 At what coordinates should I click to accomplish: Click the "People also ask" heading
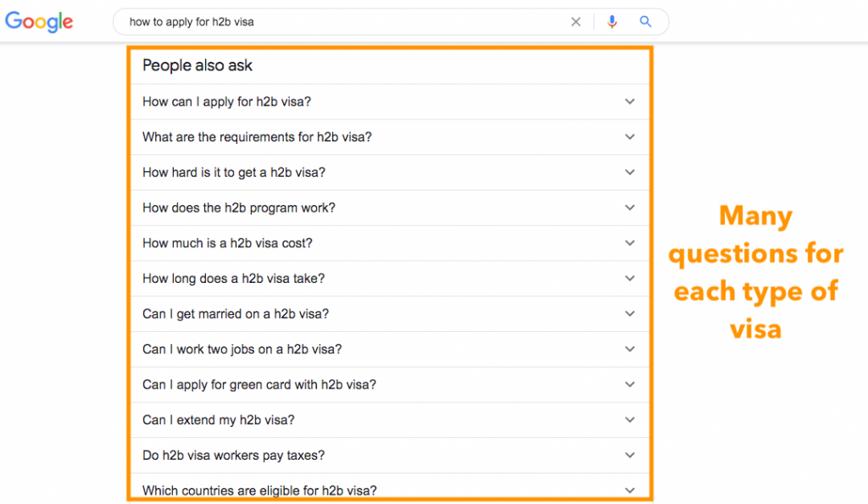coord(197,65)
